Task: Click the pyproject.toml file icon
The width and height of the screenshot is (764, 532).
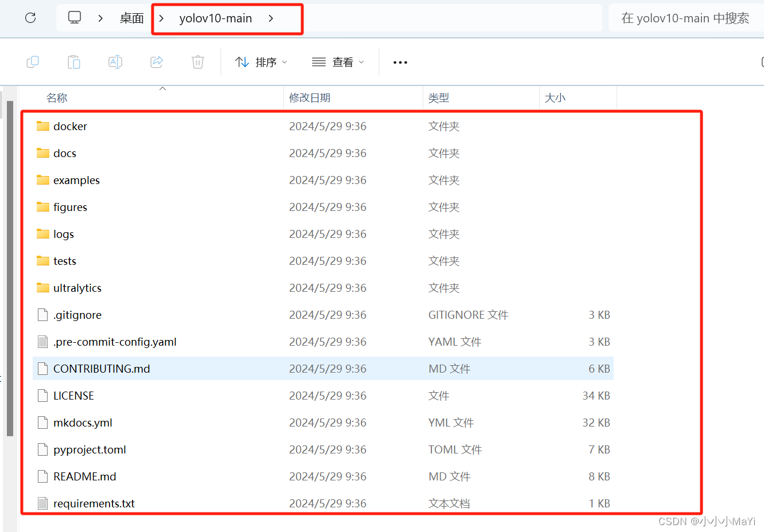Action: point(42,449)
